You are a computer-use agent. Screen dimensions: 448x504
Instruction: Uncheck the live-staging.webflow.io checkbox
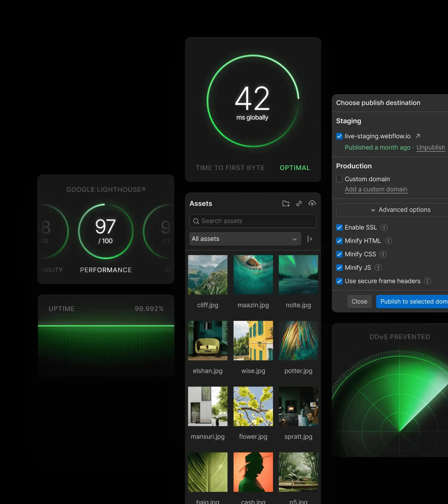coord(339,136)
